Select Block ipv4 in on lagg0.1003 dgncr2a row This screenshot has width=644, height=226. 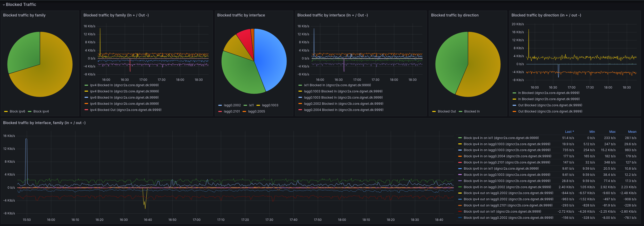pos(507,144)
